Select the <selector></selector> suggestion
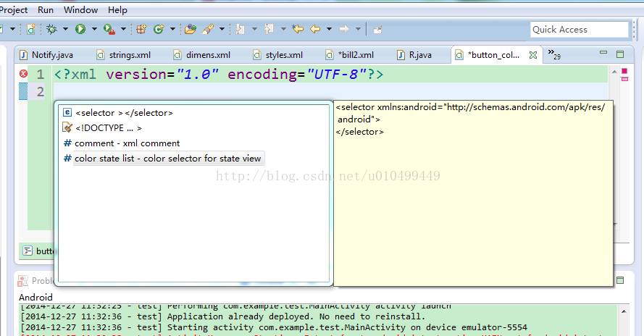 tap(193, 112)
